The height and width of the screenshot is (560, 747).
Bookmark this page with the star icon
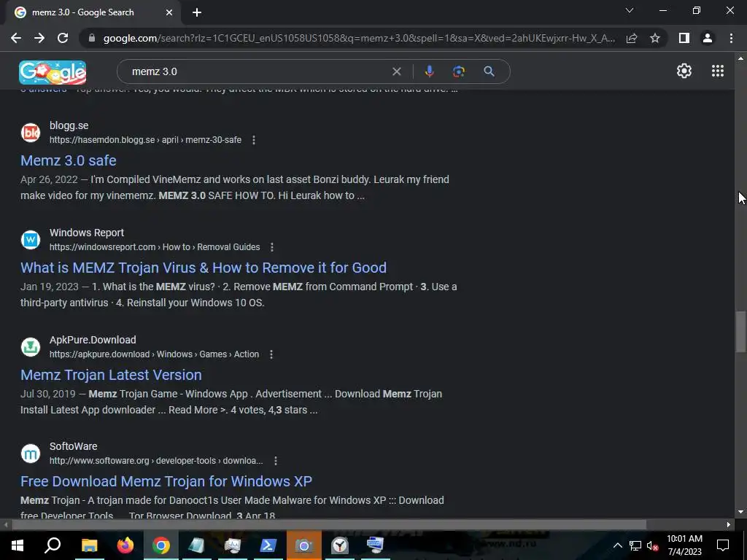click(x=655, y=38)
